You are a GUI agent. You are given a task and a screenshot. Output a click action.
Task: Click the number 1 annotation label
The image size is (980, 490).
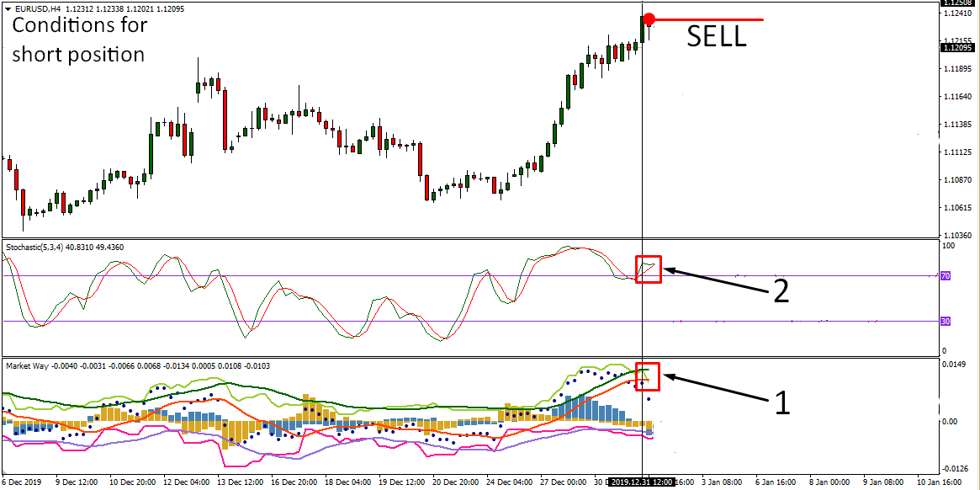click(781, 402)
